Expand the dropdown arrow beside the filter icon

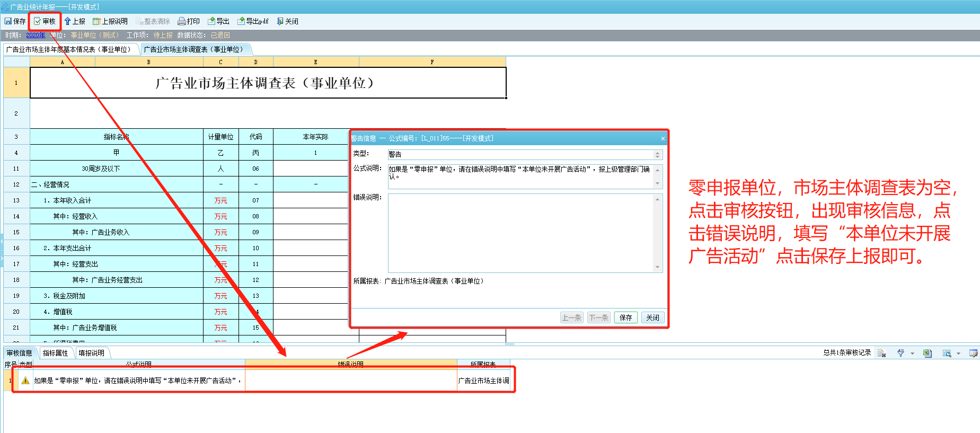point(912,354)
